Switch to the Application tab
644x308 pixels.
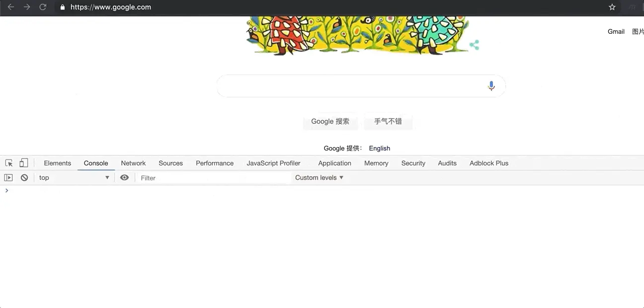[x=334, y=163]
